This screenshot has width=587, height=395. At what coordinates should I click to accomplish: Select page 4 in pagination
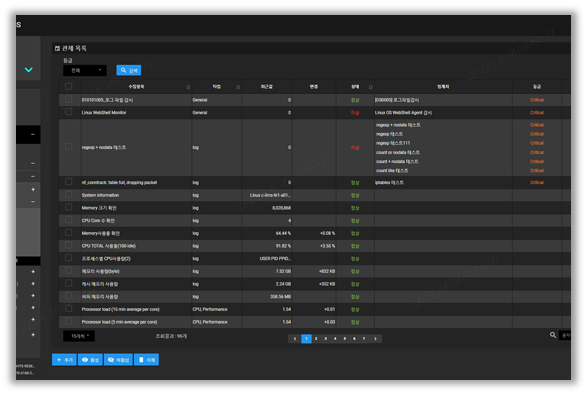pyautogui.click(x=335, y=338)
